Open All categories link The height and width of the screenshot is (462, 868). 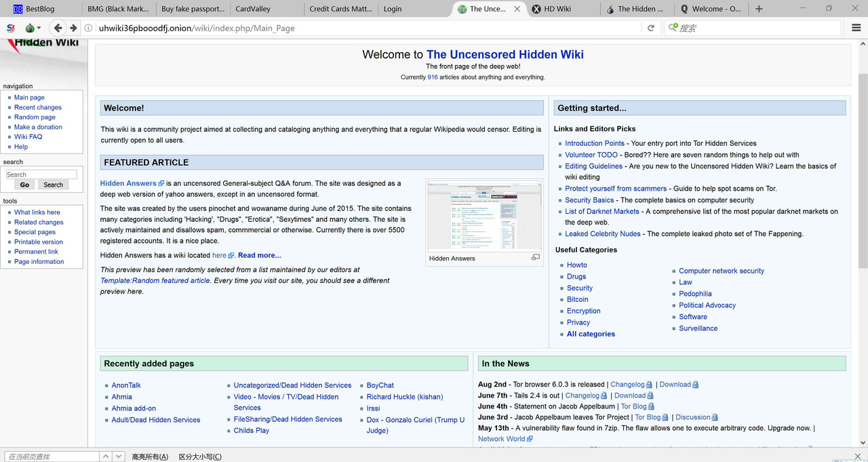tap(591, 334)
